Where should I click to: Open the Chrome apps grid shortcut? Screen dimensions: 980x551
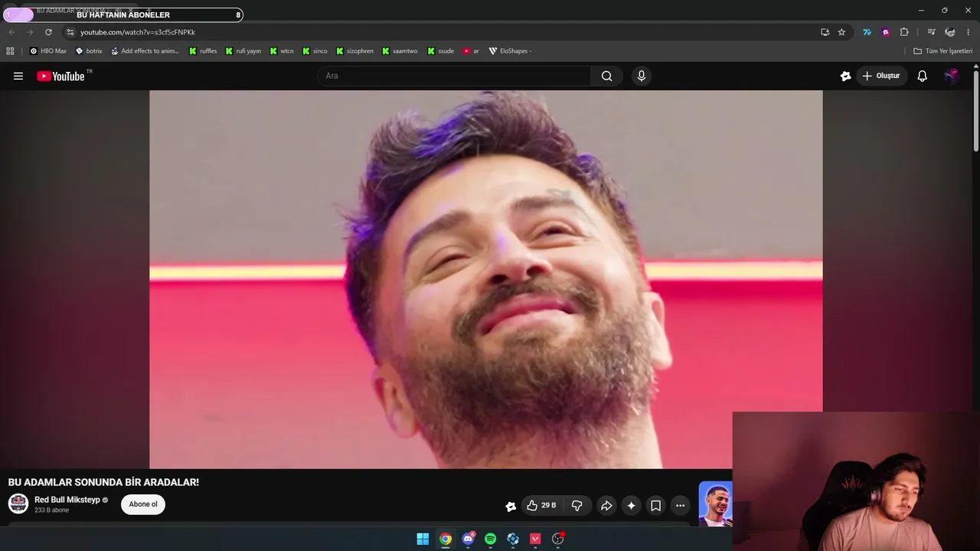click(x=10, y=51)
